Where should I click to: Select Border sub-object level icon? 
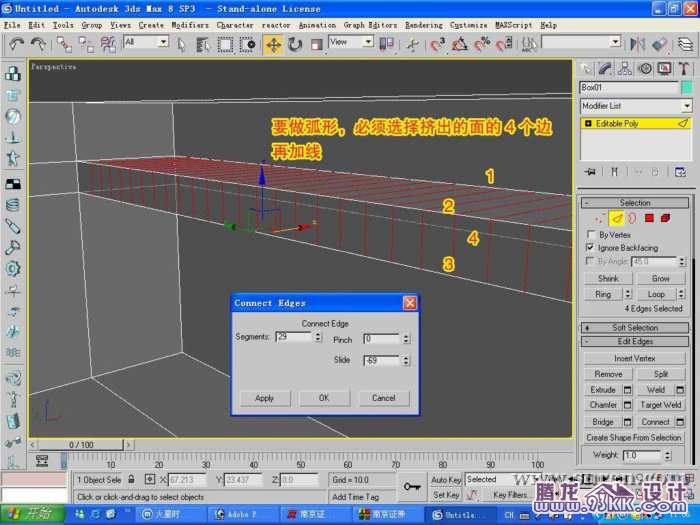pos(632,218)
